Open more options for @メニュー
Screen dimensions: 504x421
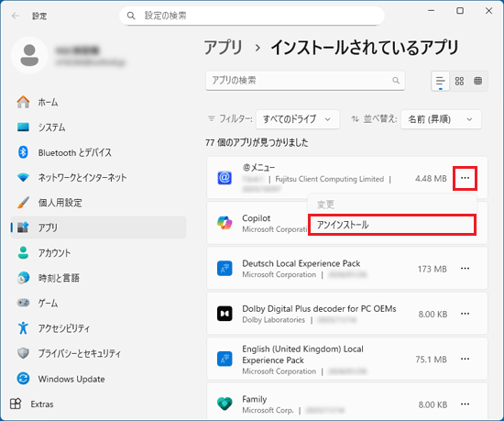click(x=465, y=178)
